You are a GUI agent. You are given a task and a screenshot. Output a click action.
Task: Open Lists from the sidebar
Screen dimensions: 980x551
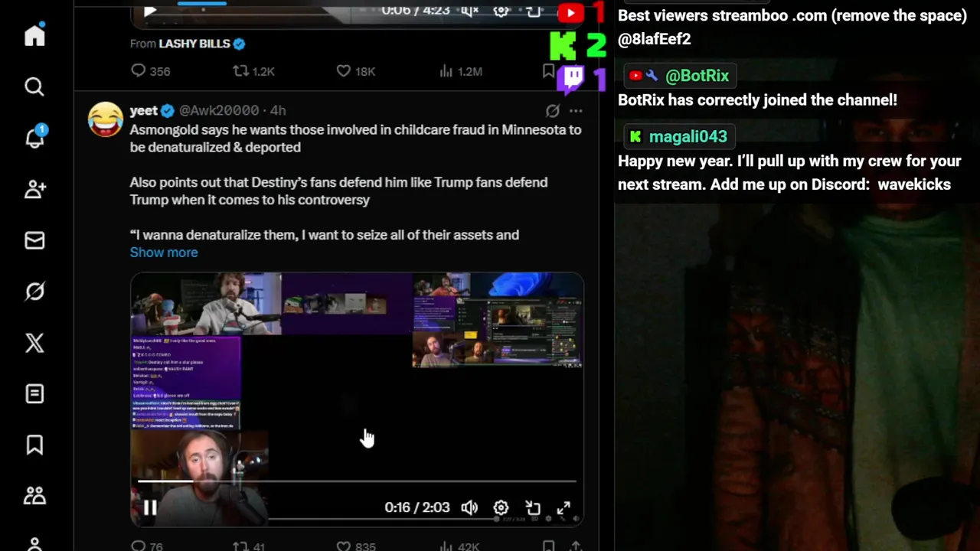pyautogui.click(x=34, y=394)
